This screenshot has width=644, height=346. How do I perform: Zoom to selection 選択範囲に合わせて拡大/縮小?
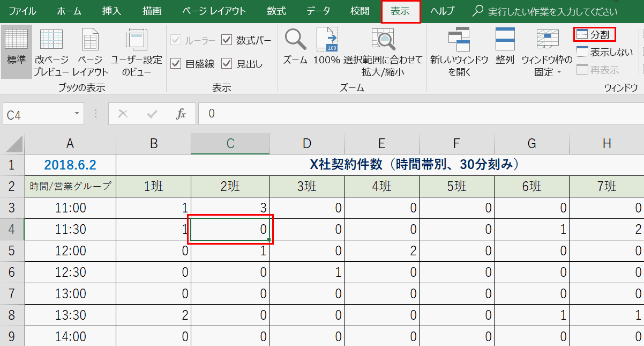pos(383,51)
